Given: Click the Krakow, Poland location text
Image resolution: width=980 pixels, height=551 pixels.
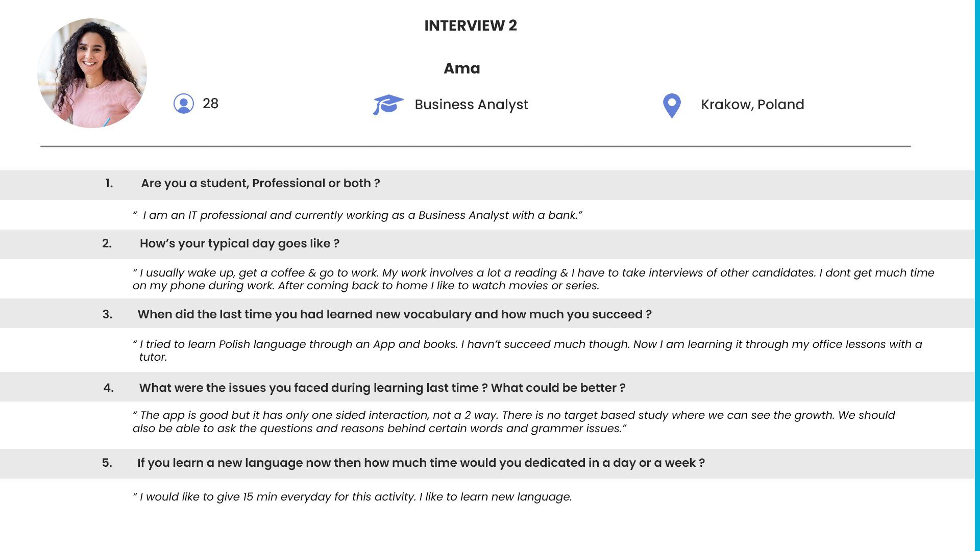Looking at the screenshot, I should (x=752, y=105).
